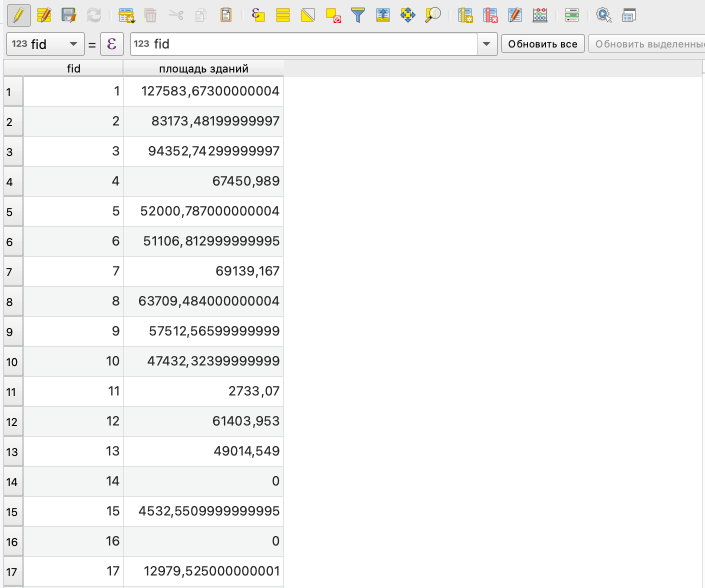Zoom map to selected rows
The width and height of the screenshot is (705, 588).
[x=433, y=15]
